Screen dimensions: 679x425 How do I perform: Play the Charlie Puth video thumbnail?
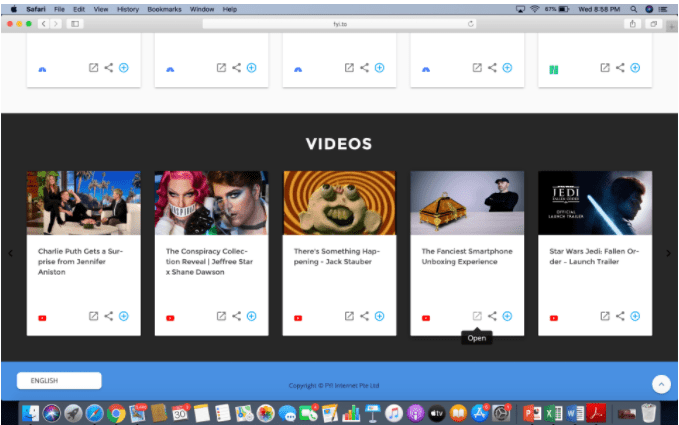[83, 202]
